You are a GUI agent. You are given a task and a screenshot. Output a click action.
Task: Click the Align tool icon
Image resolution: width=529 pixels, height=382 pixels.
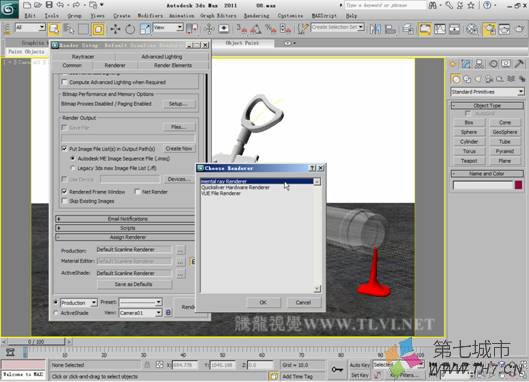(x=390, y=29)
